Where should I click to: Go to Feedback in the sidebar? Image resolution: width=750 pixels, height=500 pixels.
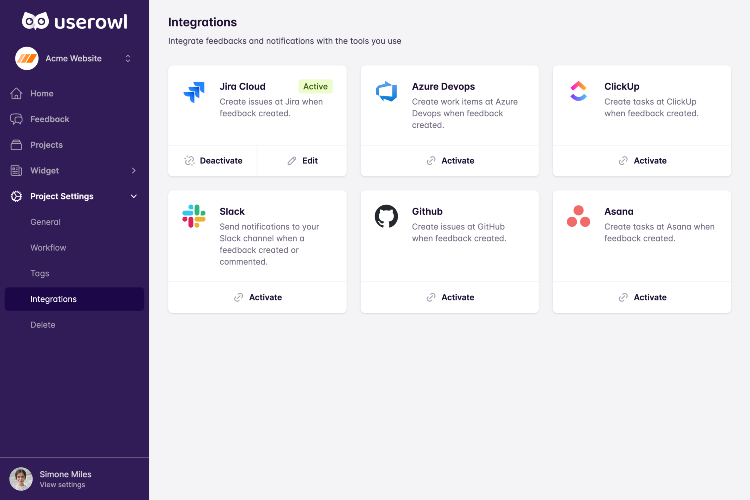point(74,119)
